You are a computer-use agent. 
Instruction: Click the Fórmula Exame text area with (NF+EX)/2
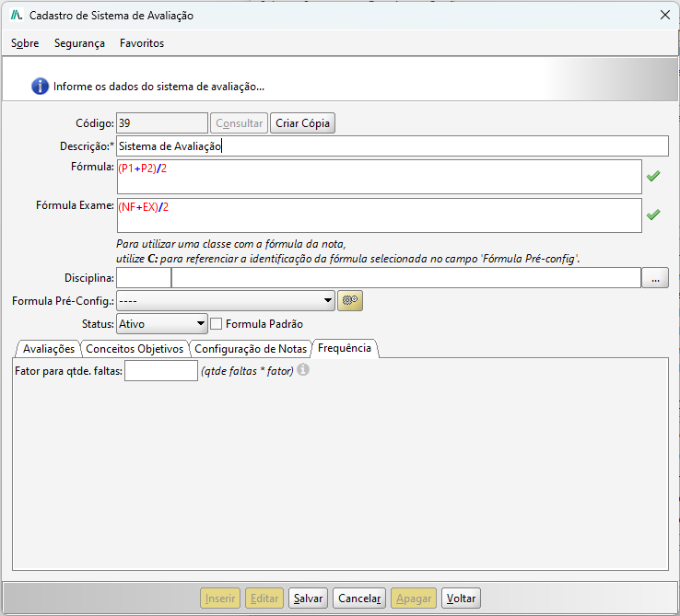click(x=380, y=215)
